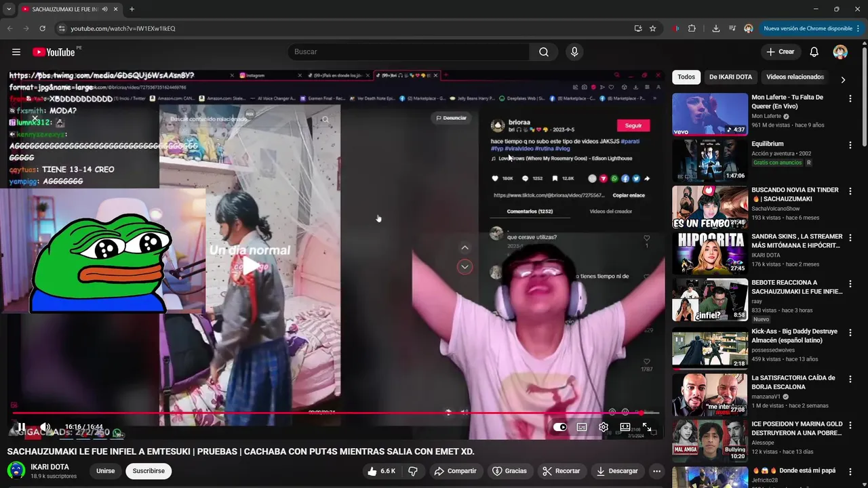Image resolution: width=868 pixels, height=488 pixels.
Task: Bookmark this page with the star
Action: coord(652,28)
